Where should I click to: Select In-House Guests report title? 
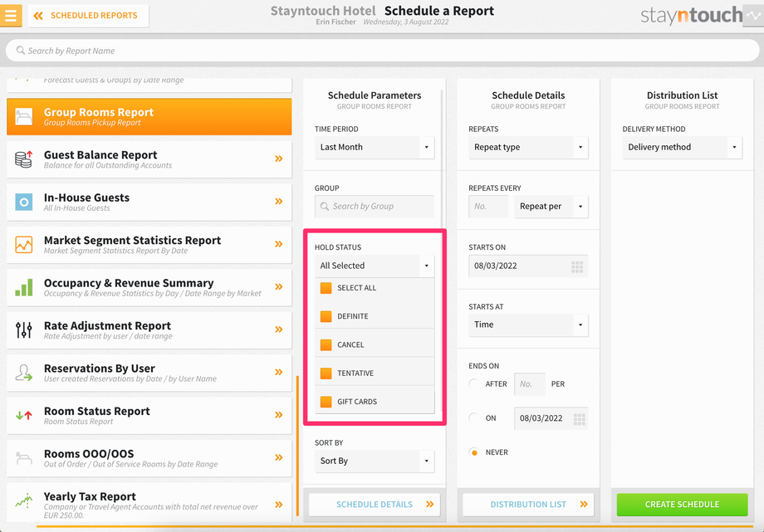(86, 198)
